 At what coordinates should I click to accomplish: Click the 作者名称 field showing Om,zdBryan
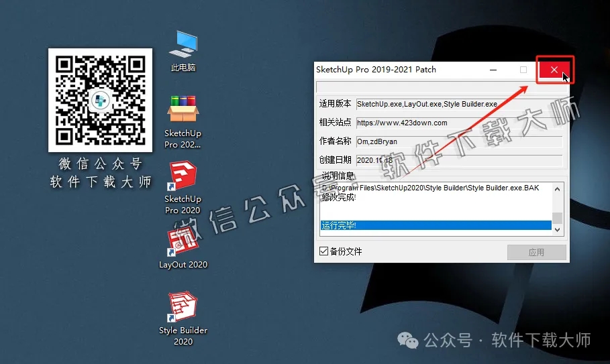click(x=459, y=141)
